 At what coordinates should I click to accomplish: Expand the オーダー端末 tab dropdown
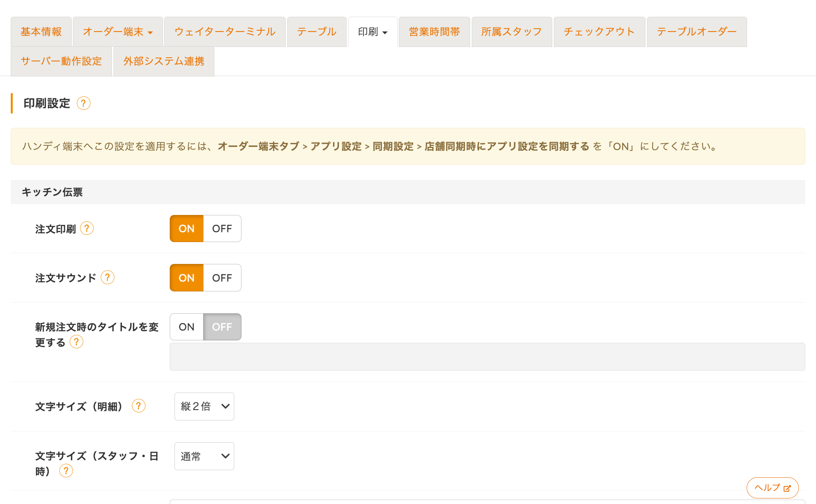click(118, 32)
